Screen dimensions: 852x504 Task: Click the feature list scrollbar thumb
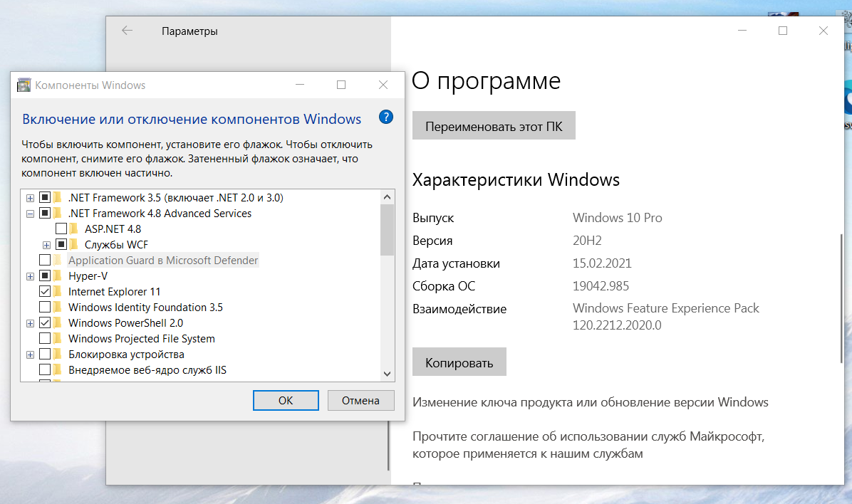pos(387,230)
